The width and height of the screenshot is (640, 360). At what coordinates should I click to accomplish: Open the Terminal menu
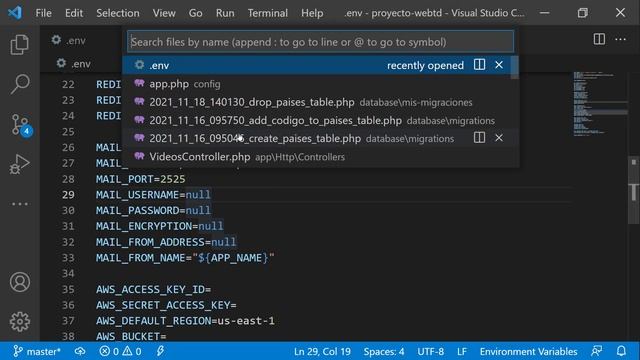point(267,13)
